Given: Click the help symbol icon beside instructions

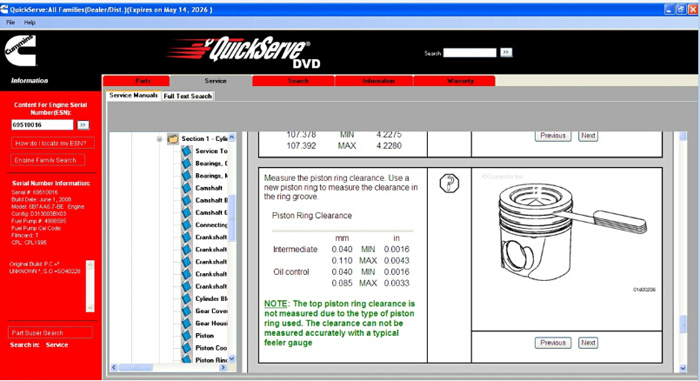Looking at the screenshot, I should tap(449, 183).
